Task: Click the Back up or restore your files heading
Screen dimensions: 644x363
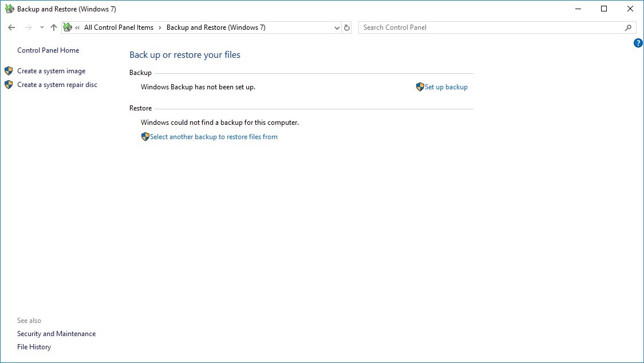Action: pos(185,54)
